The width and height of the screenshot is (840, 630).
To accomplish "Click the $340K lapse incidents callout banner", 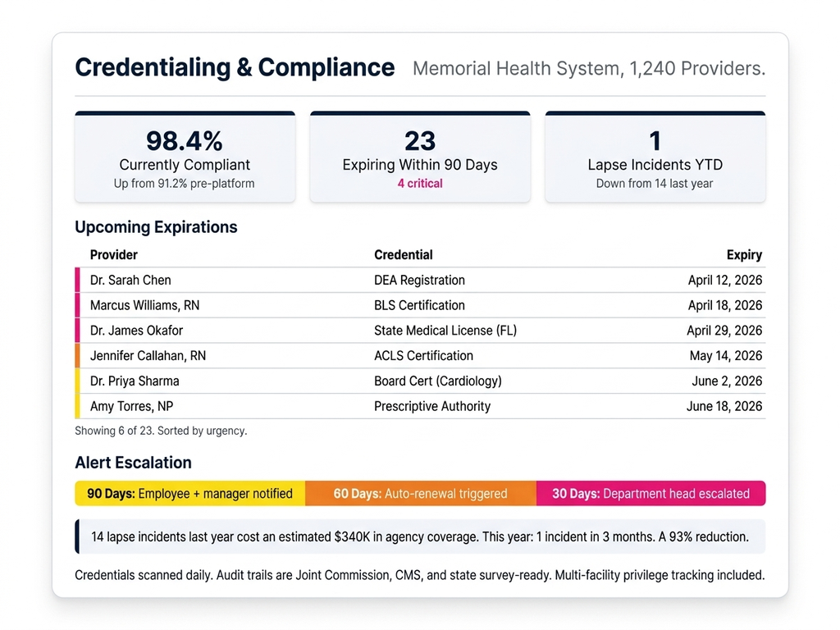I will click(419, 537).
